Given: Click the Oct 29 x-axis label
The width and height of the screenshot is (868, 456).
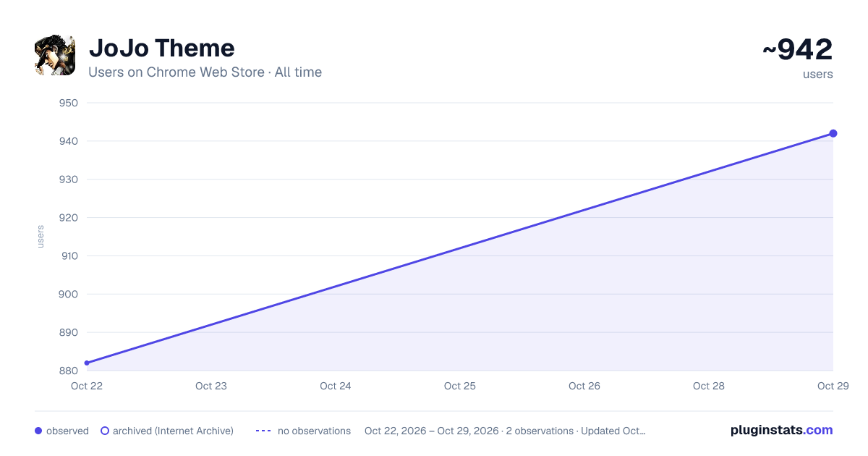Looking at the screenshot, I should [x=833, y=386].
